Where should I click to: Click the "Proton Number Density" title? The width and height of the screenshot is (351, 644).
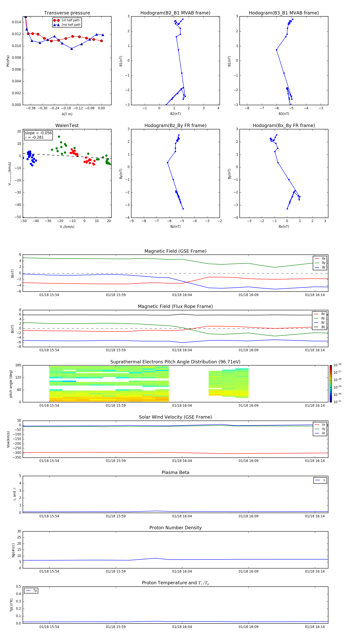pyautogui.click(x=175, y=528)
